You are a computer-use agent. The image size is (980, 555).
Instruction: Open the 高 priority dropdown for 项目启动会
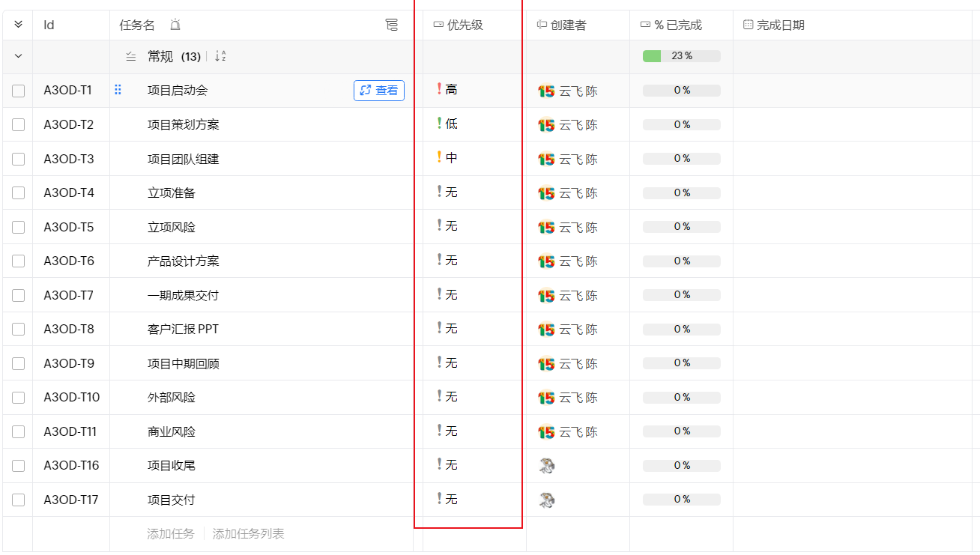point(451,89)
